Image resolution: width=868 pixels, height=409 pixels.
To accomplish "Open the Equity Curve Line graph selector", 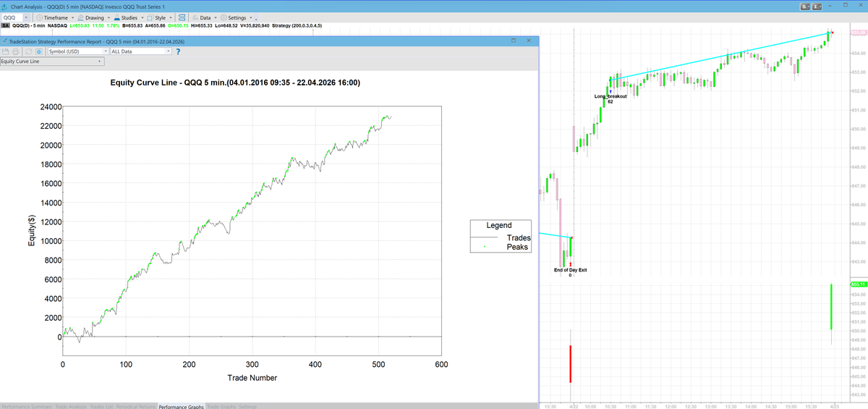I will tap(51, 62).
